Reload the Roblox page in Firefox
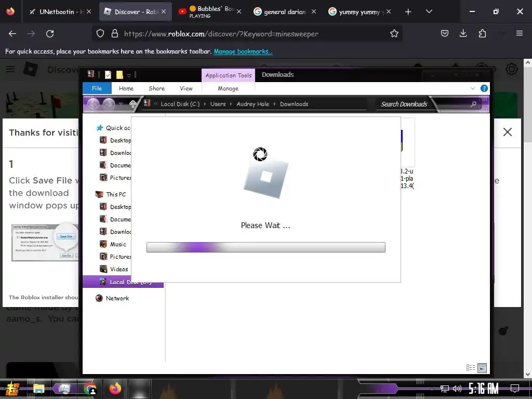This screenshot has width=532, height=399. (x=50, y=34)
